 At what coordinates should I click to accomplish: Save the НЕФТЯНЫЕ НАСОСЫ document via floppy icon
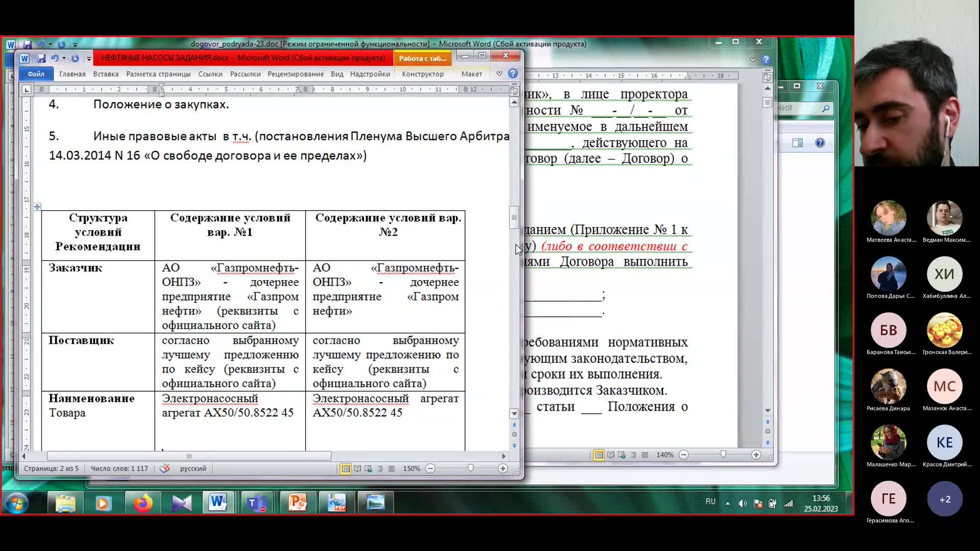(41, 58)
